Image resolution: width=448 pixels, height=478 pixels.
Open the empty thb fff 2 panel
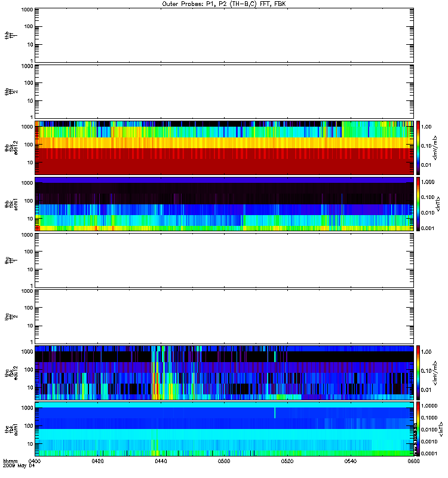click(x=225, y=91)
